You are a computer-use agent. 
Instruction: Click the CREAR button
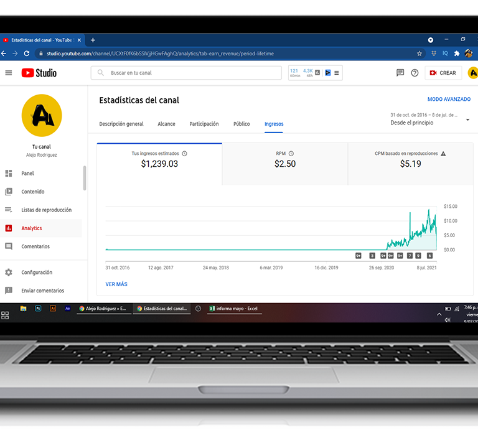[x=443, y=73]
